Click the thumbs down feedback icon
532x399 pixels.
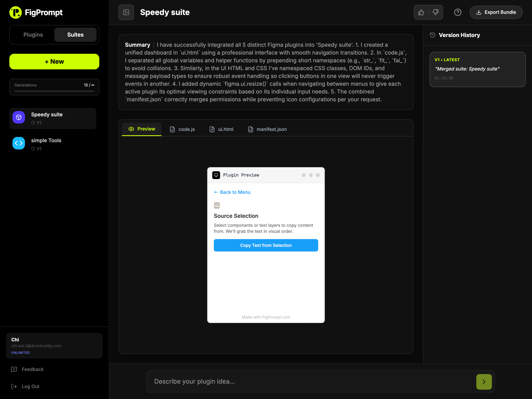(436, 12)
